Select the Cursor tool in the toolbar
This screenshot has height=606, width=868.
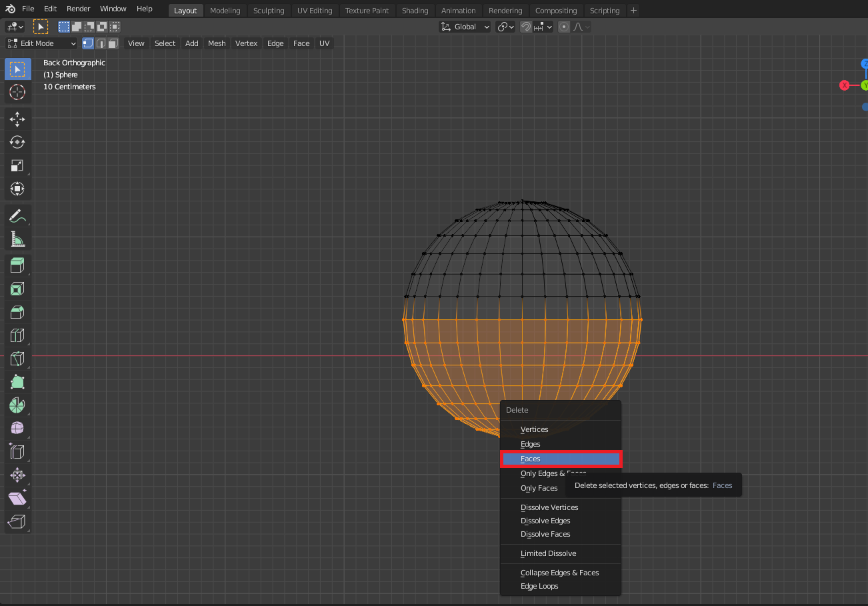coord(17,92)
